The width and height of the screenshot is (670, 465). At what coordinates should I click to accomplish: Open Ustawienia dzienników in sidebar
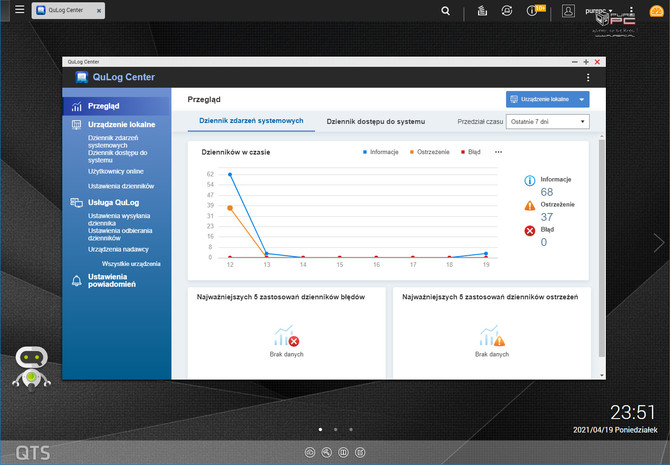tap(121, 186)
